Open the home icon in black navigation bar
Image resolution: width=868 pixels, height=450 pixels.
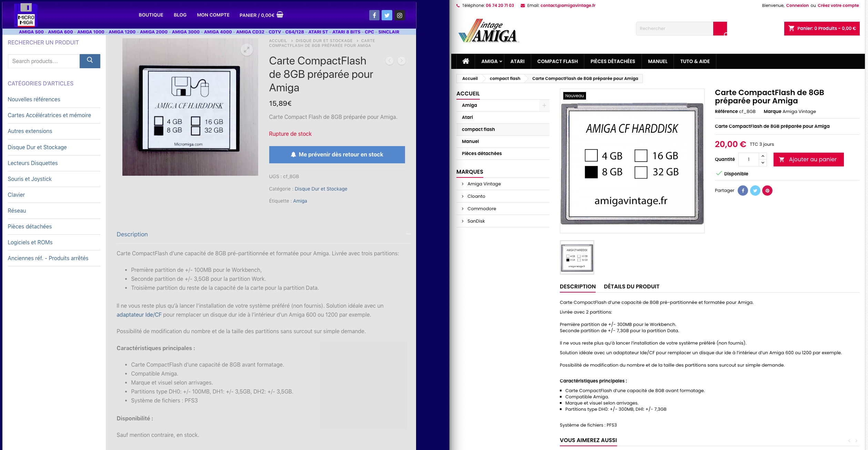[466, 61]
